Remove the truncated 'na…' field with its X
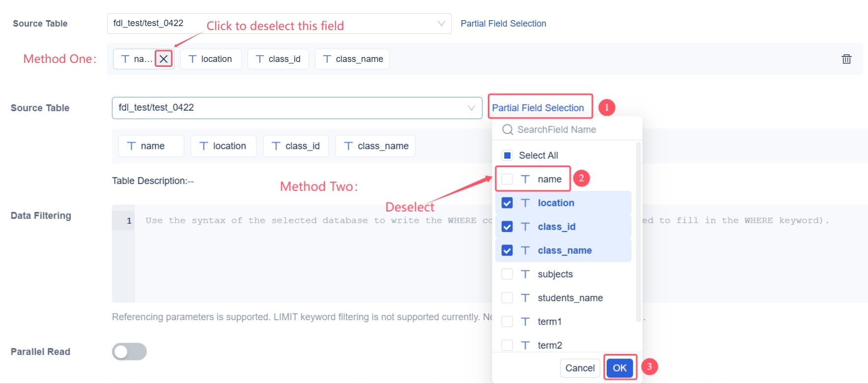 click(164, 59)
